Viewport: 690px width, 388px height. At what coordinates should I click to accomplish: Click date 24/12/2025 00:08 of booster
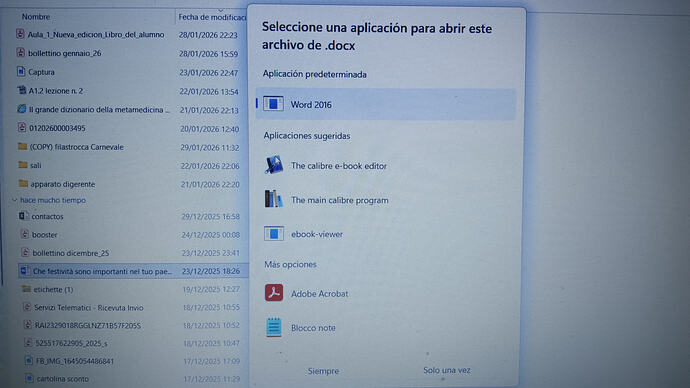pos(211,235)
